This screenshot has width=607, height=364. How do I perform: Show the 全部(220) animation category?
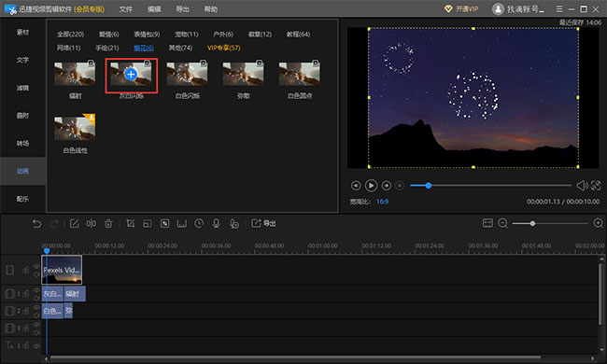(x=70, y=34)
